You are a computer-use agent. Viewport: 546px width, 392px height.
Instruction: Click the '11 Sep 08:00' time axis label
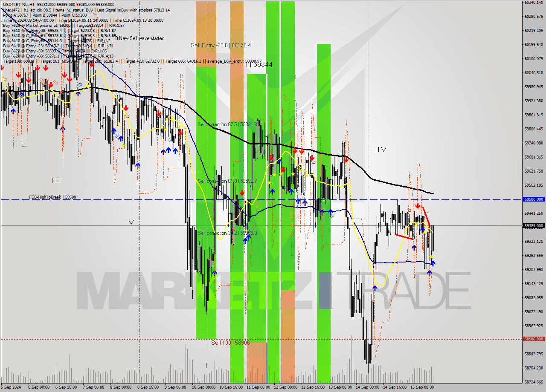258,387
